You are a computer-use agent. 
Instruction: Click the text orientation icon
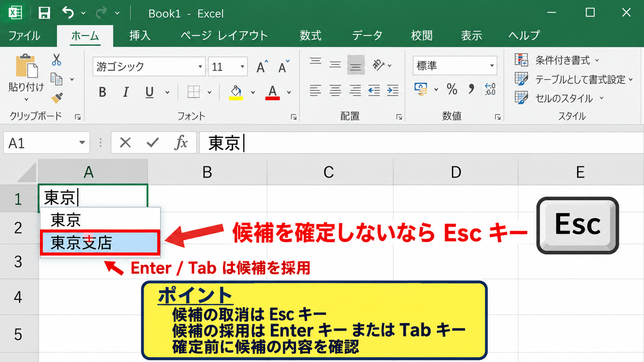click(379, 65)
